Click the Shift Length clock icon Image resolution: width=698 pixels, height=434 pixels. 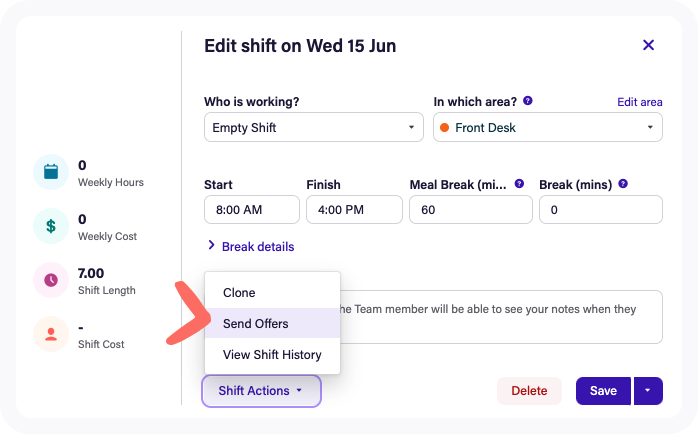tap(51, 280)
